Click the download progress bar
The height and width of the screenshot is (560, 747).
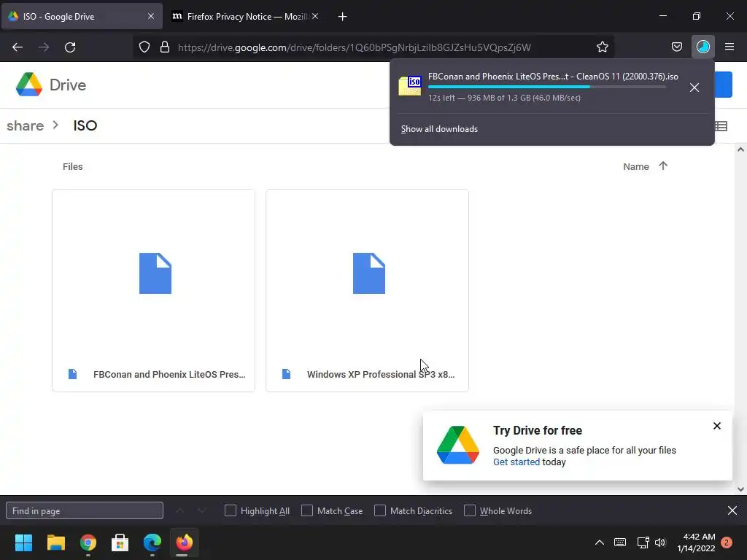[x=547, y=87]
